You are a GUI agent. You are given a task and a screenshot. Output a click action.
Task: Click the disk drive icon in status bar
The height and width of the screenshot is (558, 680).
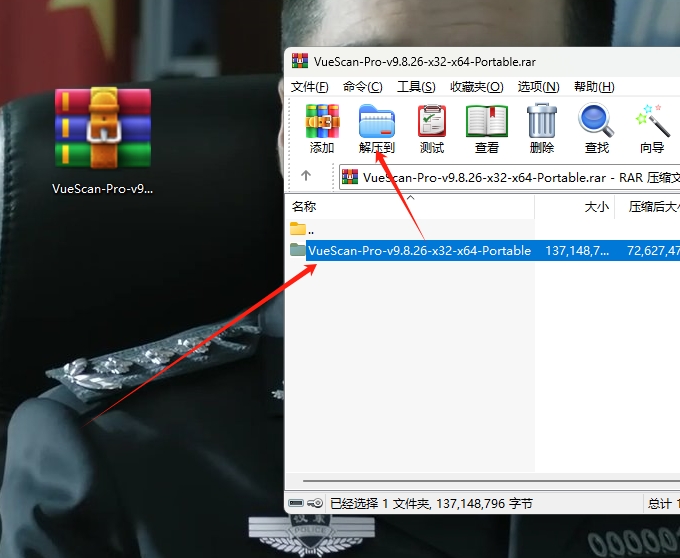(x=296, y=503)
